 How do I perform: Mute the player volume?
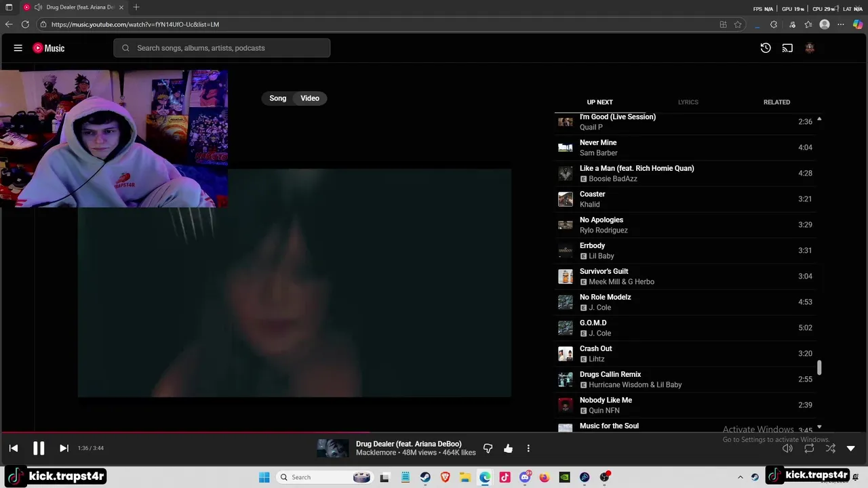click(x=787, y=448)
